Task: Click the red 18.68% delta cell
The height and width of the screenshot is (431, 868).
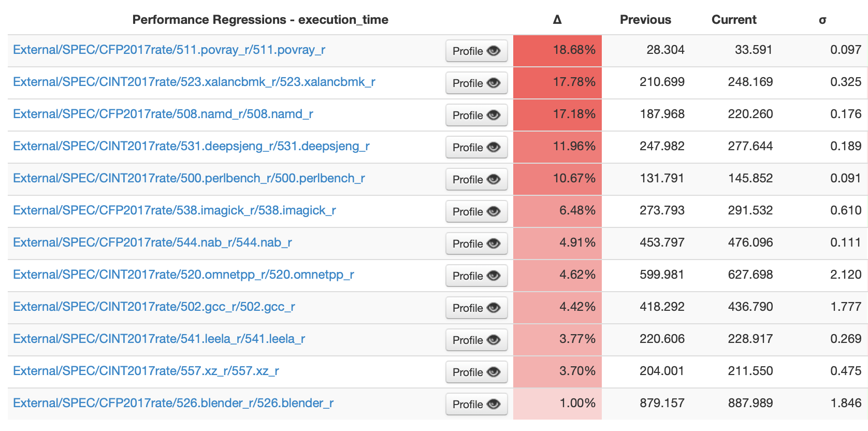Action: (557, 50)
